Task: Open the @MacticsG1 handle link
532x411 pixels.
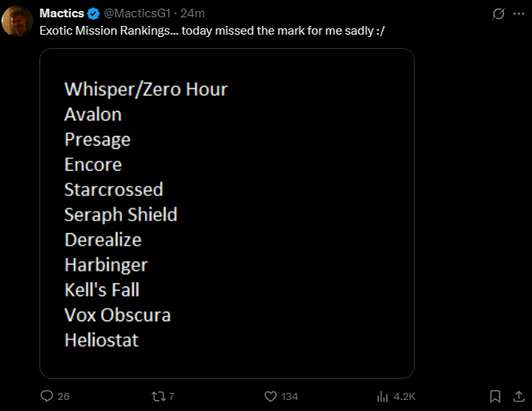Action: click(x=137, y=13)
